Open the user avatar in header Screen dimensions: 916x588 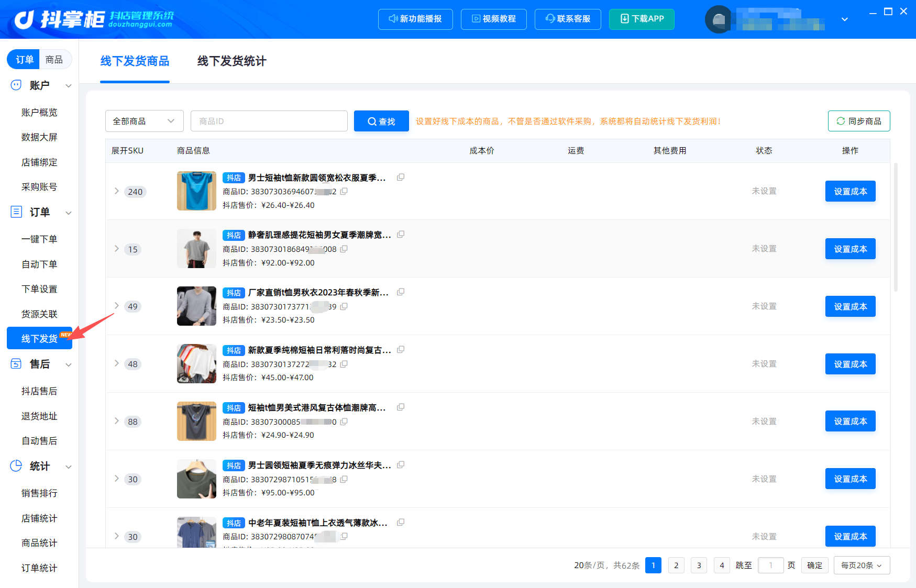[719, 19]
